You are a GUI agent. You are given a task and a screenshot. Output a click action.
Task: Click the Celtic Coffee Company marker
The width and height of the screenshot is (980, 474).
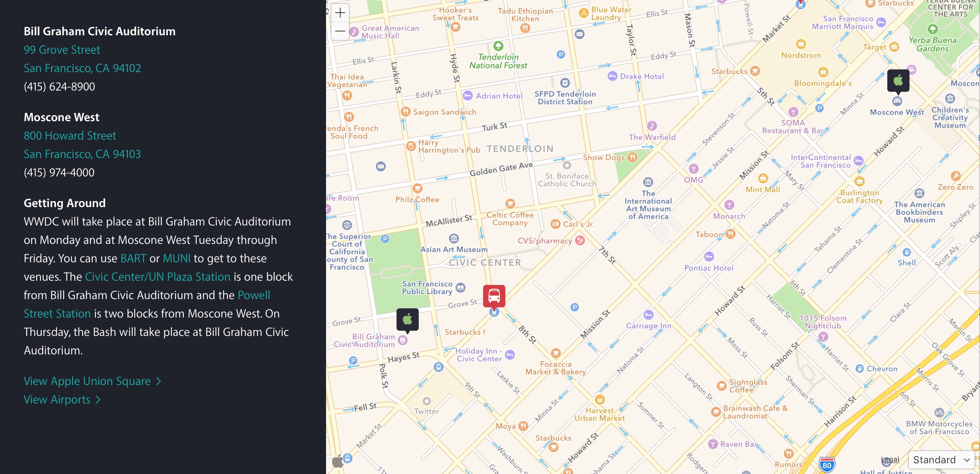[510, 204]
